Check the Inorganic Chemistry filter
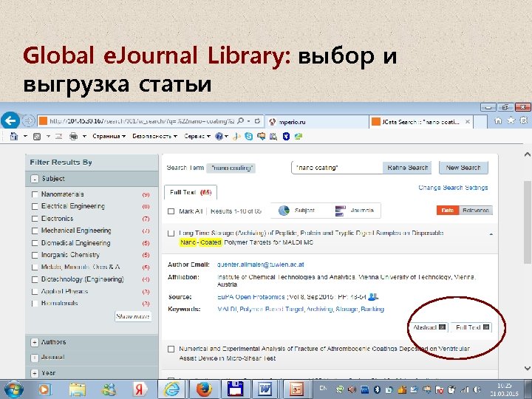Viewport: 532px width, 399px height. click(35, 255)
